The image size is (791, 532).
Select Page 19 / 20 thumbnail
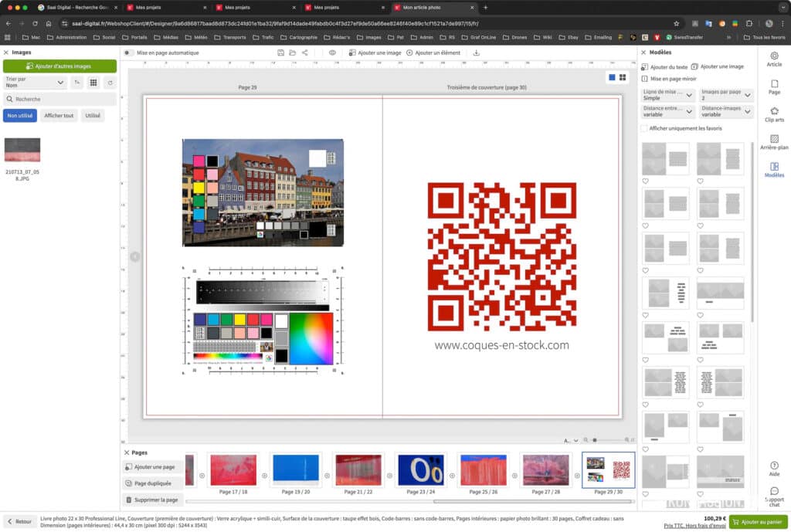pos(296,470)
